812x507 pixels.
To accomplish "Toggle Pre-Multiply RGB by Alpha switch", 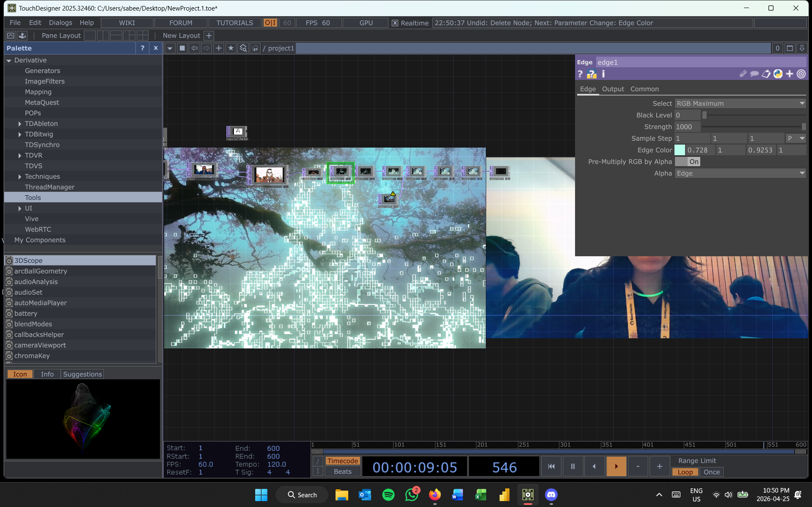I will pyautogui.click(x=688, y=162).
